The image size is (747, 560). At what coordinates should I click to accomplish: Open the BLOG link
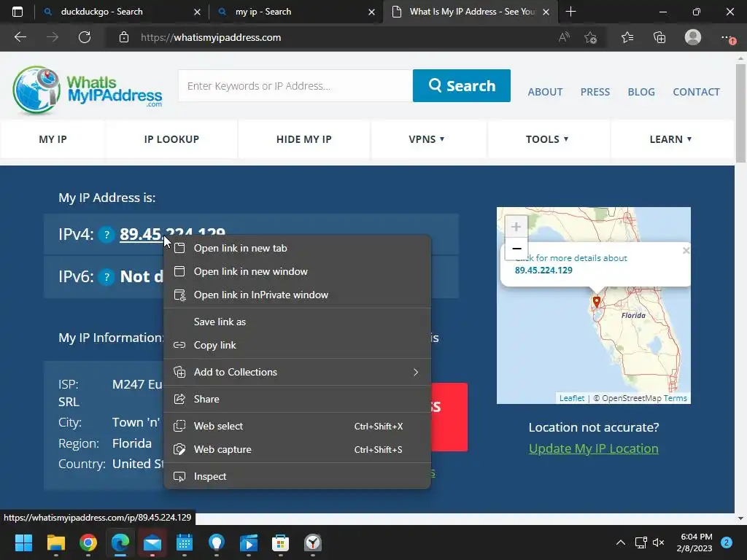pyautogui.click(x=641, y=92)
